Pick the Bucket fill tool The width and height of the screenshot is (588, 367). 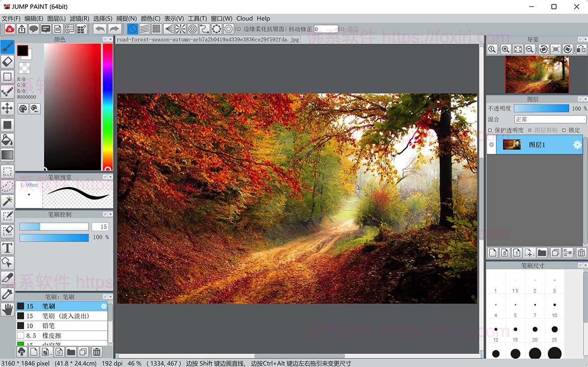7,140
